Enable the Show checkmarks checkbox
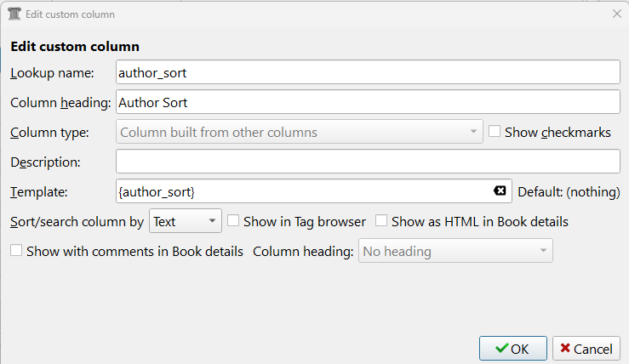 (495, 132)
